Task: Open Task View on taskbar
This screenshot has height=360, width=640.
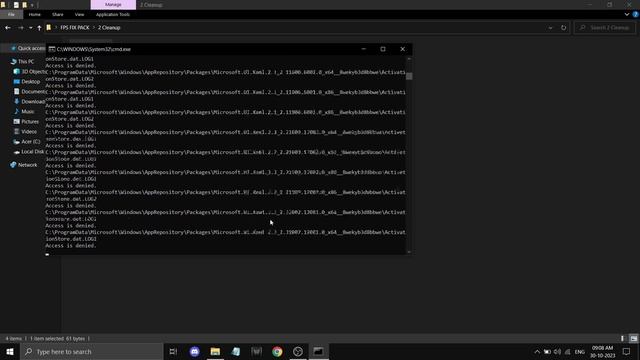Action: point(173,351)
